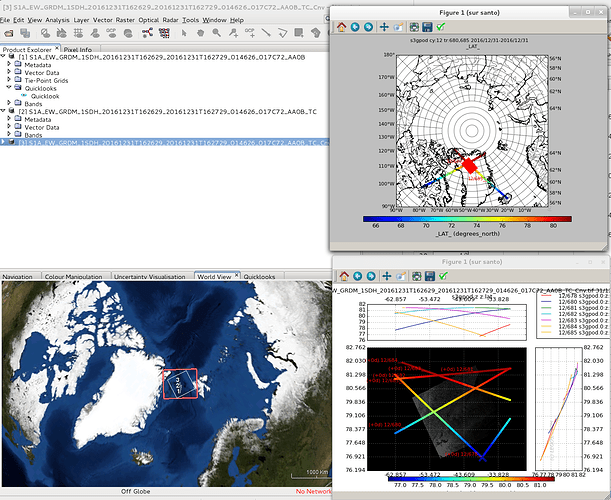Click green checkmark in upper Figure 1 toolbar
Image resolution: width=611 pixels, height=500 pixels.
coord(441,27)
